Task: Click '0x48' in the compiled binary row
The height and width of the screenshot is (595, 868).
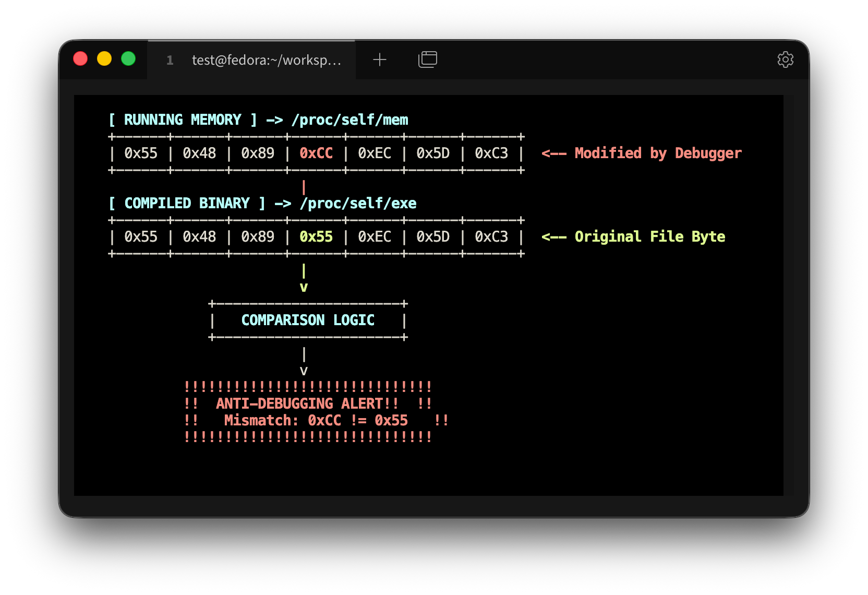Action: pos(199,237)
